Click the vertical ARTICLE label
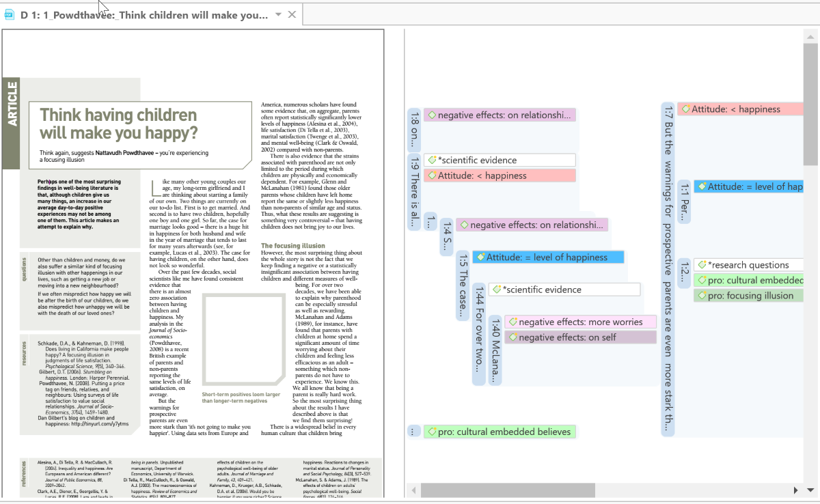 tap(12, 104)
